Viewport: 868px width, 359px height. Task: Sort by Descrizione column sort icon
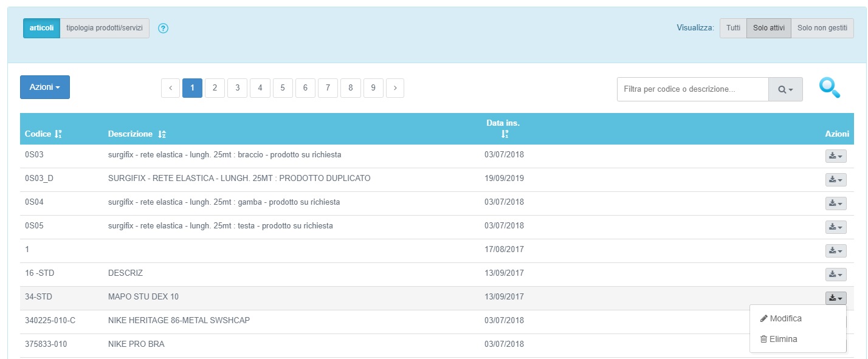[162, 134]
